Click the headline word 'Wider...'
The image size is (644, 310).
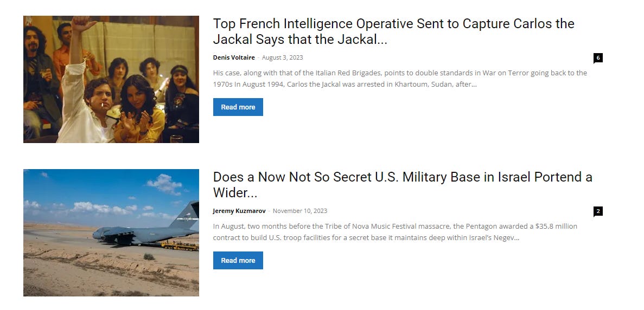[235, 193]
